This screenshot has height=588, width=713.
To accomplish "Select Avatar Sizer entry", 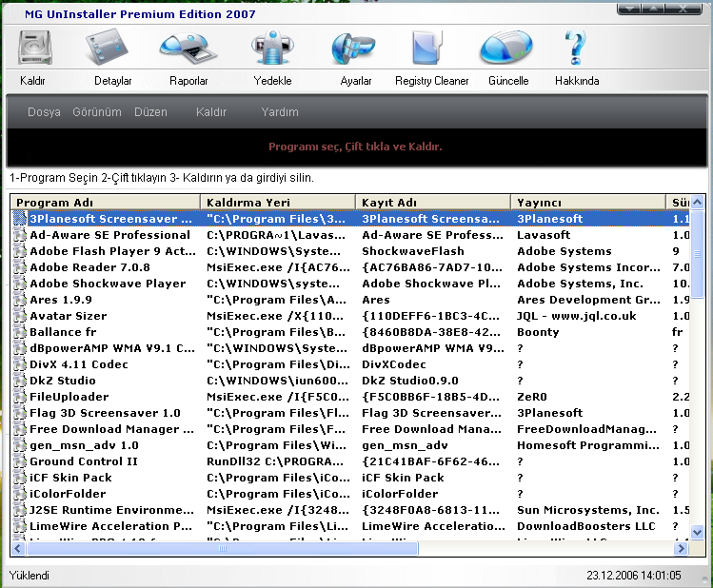I will pos(350,316).
